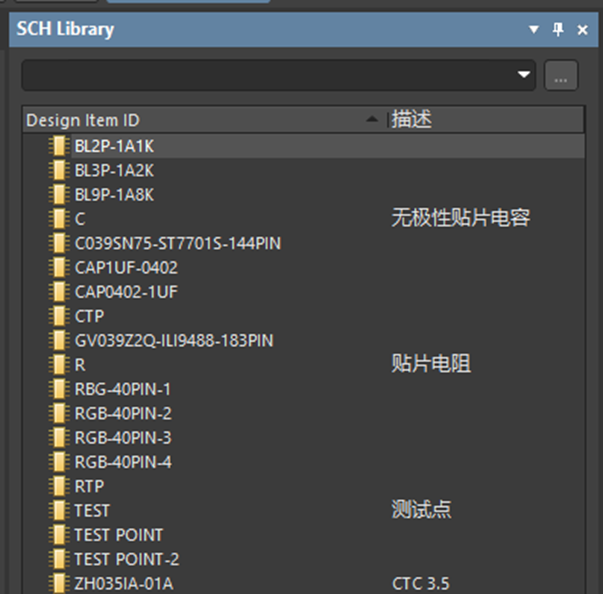Click the icon next to TEST POINT
603x594 pixels.
(x=59, y=535)
